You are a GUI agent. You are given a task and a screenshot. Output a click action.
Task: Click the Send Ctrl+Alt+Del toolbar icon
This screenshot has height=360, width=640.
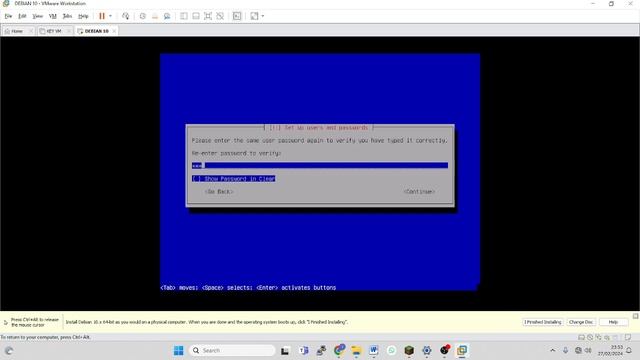click(126, 16)
